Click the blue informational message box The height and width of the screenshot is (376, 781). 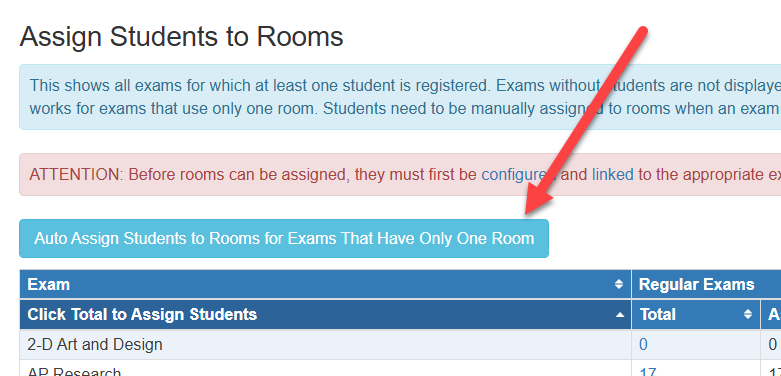(400, 97)
